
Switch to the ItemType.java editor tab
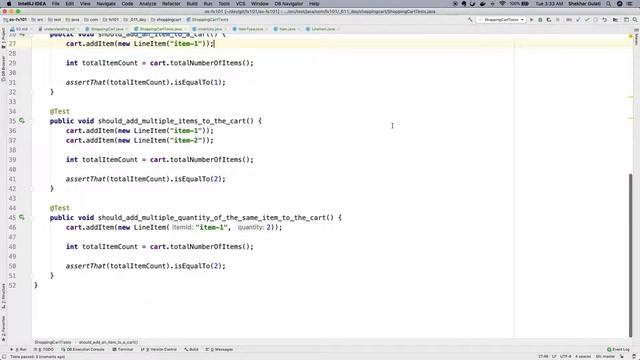[251, 29]
